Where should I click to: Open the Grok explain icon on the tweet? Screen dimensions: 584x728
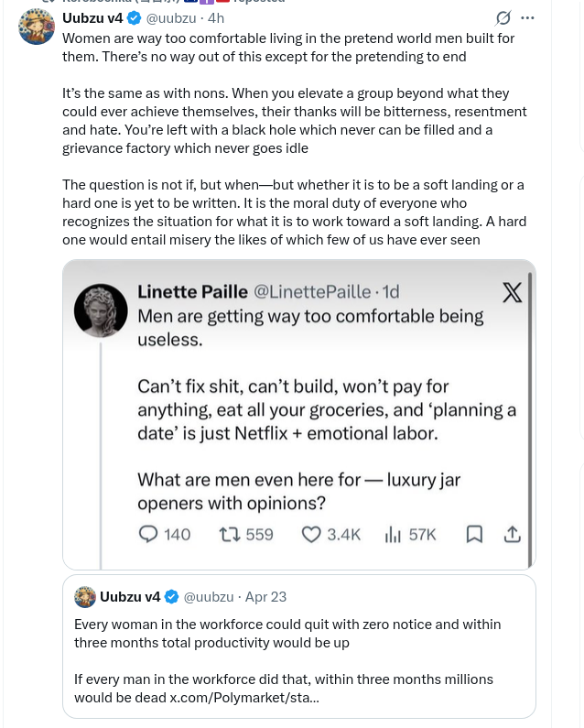pyautogui.click(x=503, y=18)
